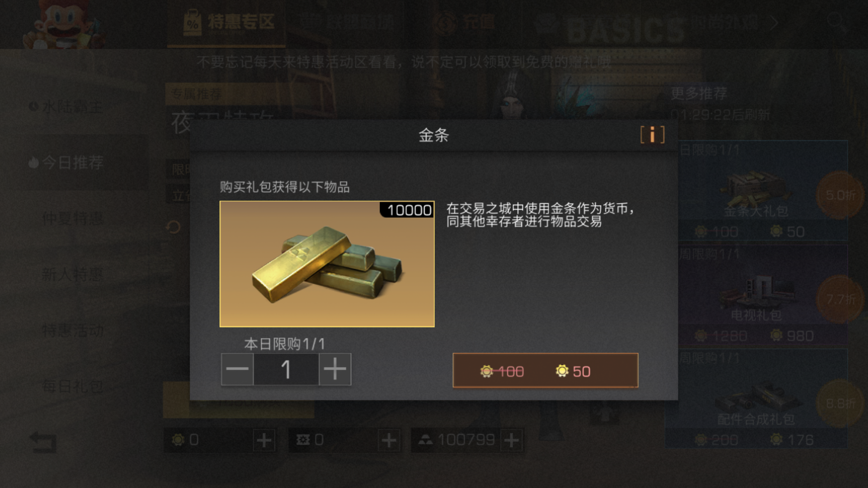Add gold bars next to 100799

click(x=512, y=440)
